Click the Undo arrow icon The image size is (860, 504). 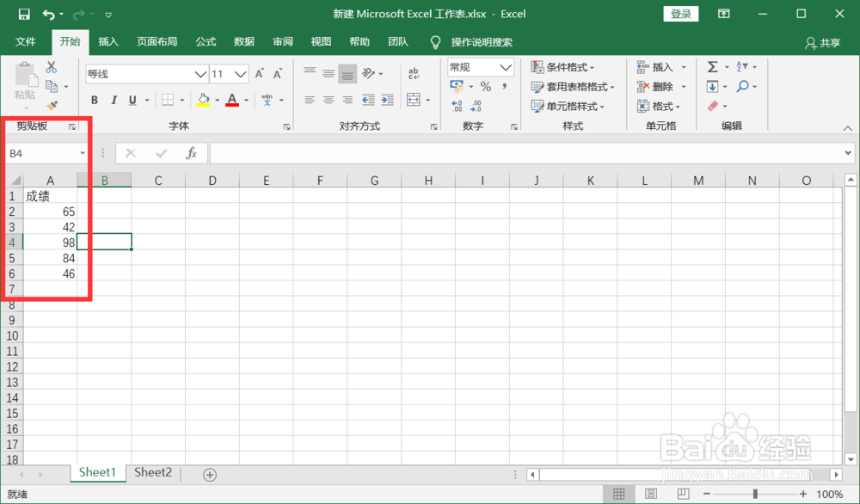tap(49, 15)
